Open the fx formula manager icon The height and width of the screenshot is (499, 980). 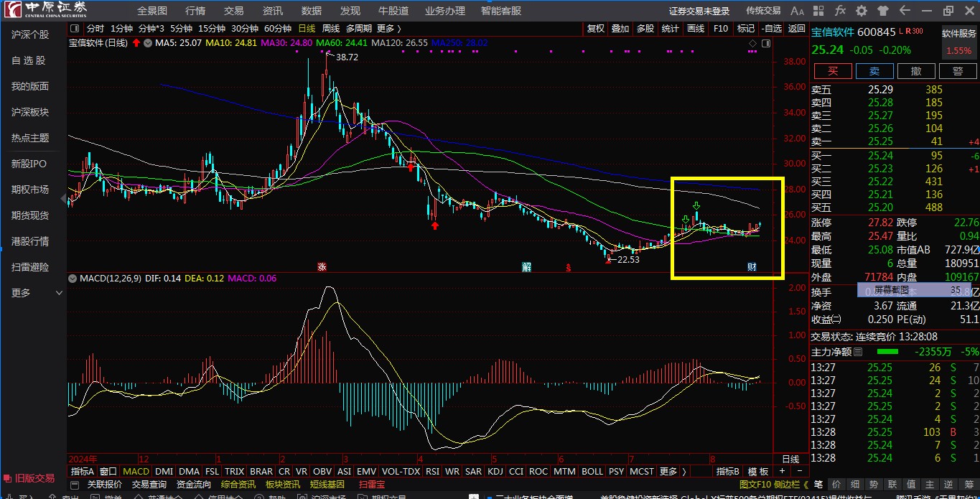click(840, 11)
